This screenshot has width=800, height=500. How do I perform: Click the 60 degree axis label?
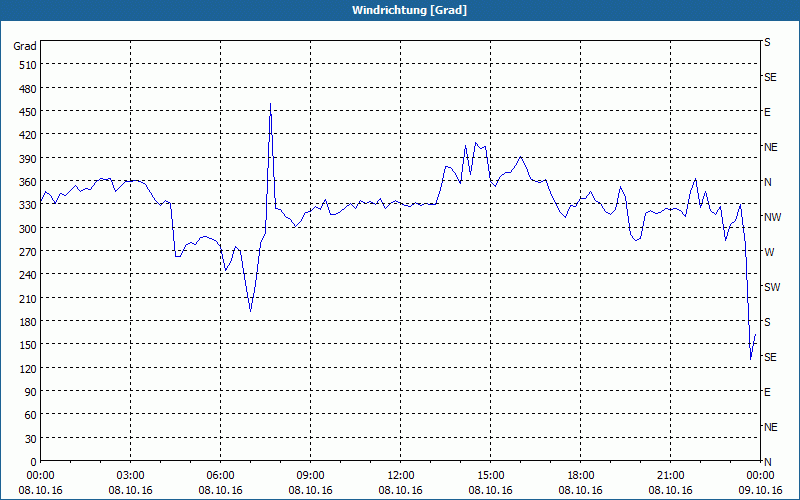pos(31,415)
